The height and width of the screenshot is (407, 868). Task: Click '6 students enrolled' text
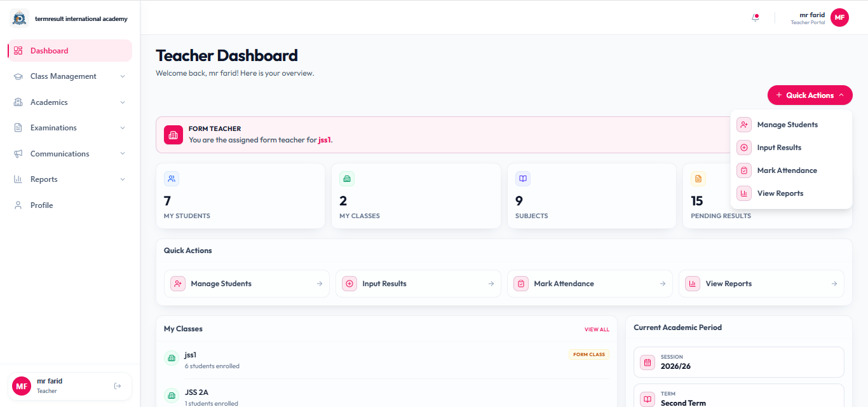212,366
